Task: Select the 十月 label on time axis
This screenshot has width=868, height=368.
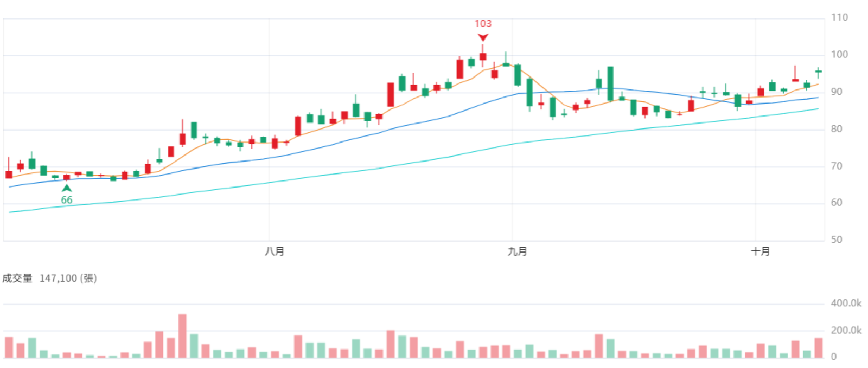Action: (760, 251)
